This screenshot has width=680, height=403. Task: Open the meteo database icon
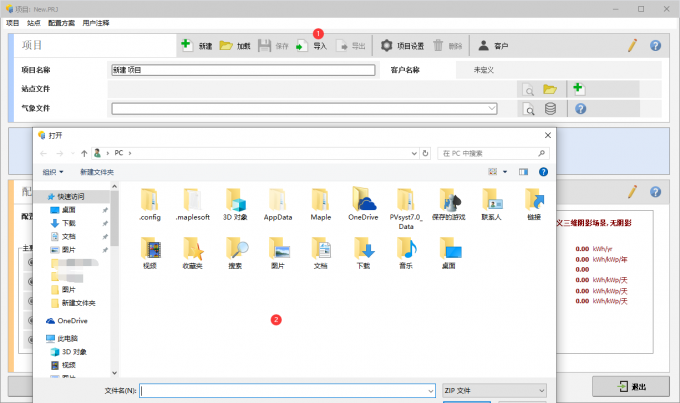pos(550,108)
